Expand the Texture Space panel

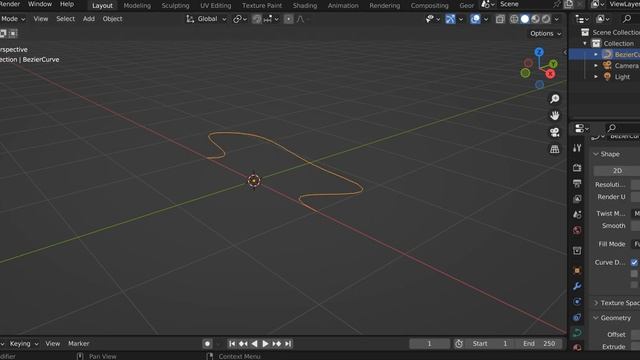(x=596, y=303)
